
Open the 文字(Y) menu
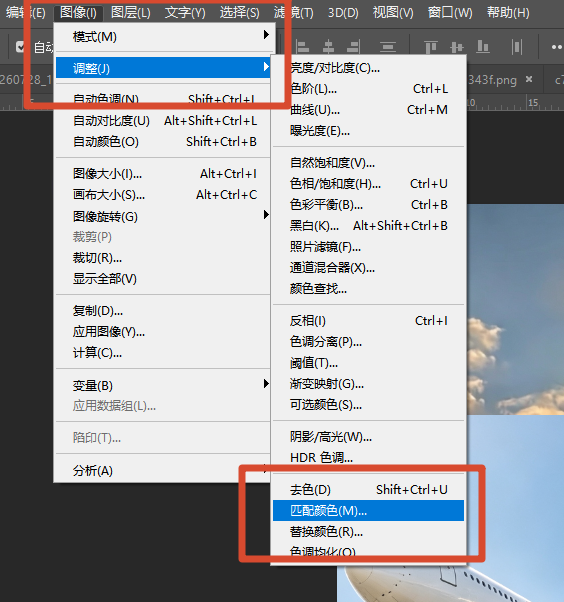pos(185,13)
